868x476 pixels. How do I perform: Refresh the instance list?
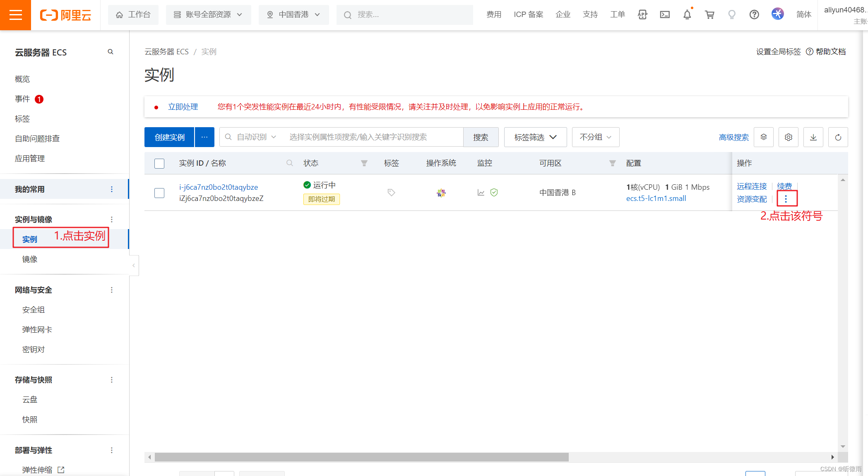coord(838,137)
